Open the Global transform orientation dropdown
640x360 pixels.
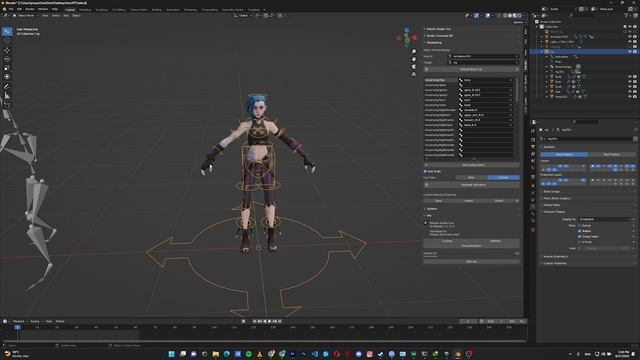(x=243, y=16)
